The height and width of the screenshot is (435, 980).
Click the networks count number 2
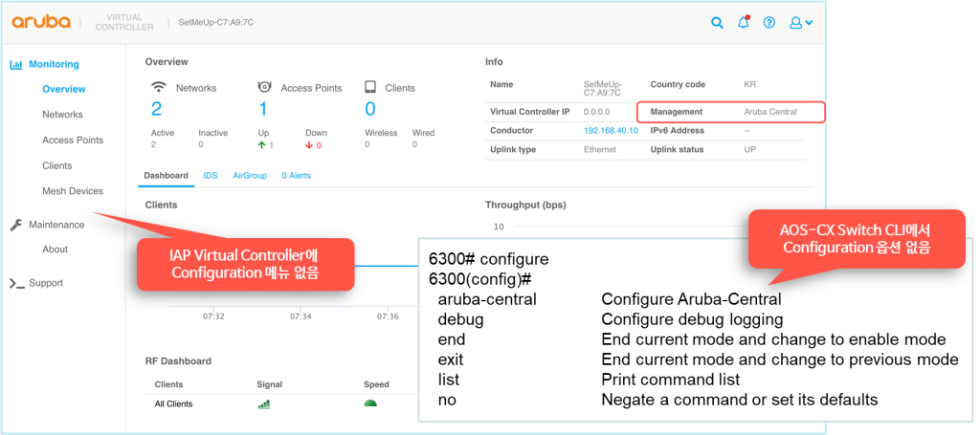coord(157,109)
